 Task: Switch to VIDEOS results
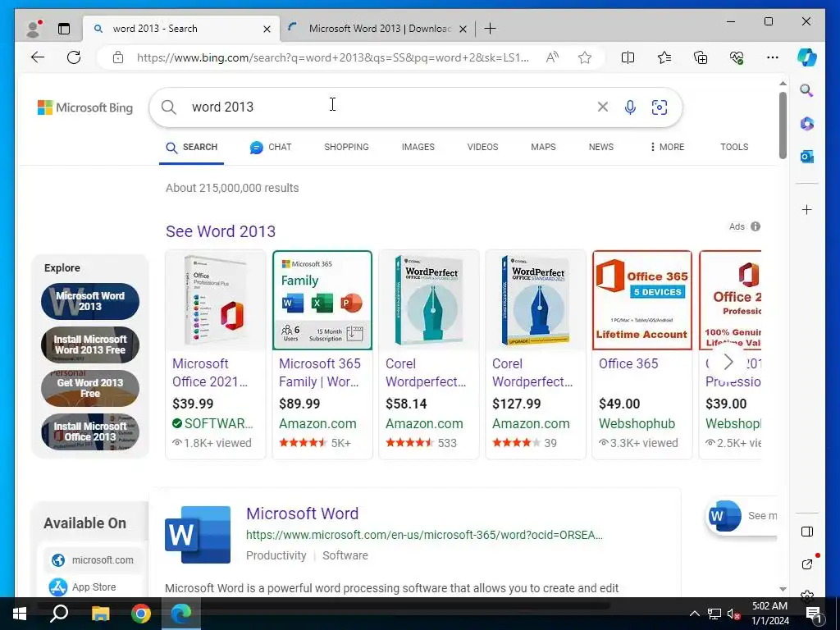(482, 147)
